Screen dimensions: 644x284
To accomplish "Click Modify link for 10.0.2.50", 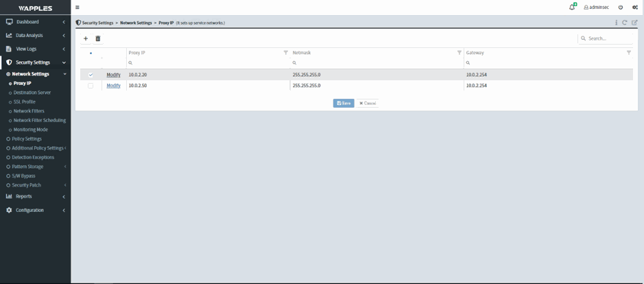I will coord(113,86).
